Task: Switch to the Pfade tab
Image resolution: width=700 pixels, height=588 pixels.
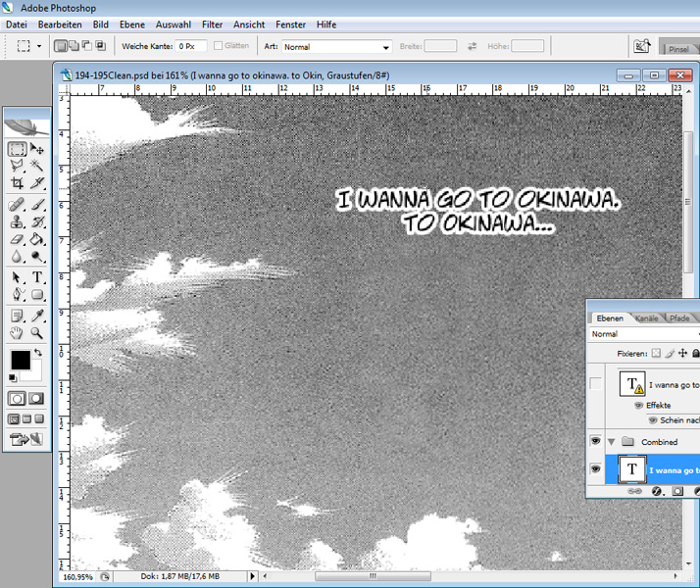Action: [679, 318]
